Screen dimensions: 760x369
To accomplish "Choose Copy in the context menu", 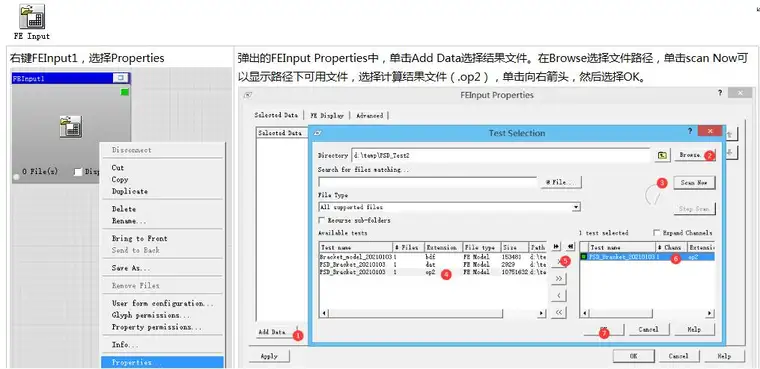I will [x=163, y=179].
